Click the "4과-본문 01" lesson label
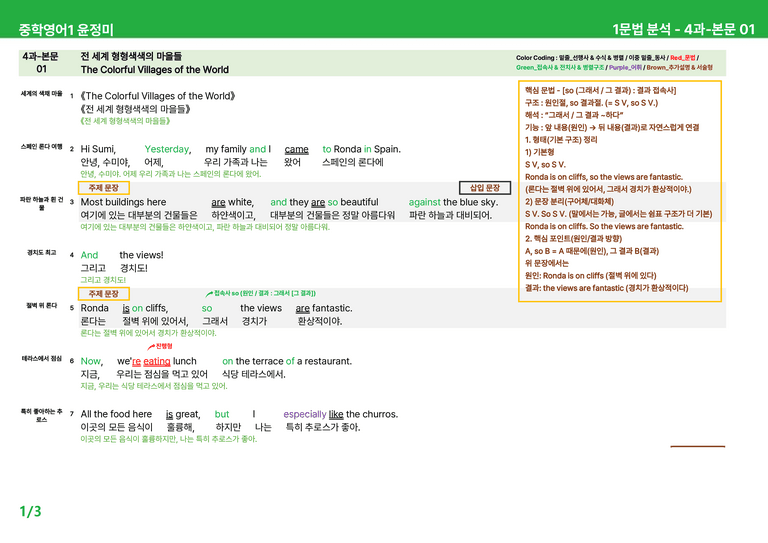The image size is (768, 543). coord(41,63)
